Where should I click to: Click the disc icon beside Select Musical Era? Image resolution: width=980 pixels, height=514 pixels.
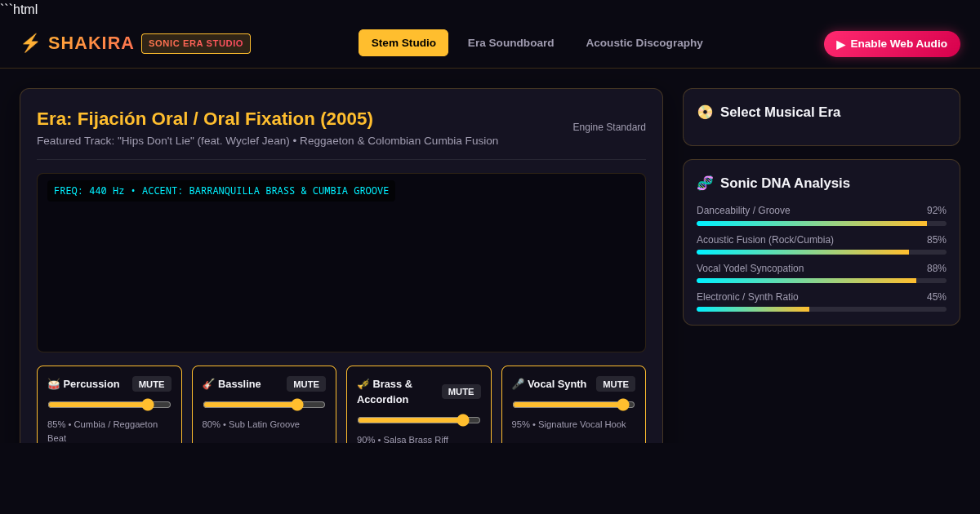coord(705,113)
